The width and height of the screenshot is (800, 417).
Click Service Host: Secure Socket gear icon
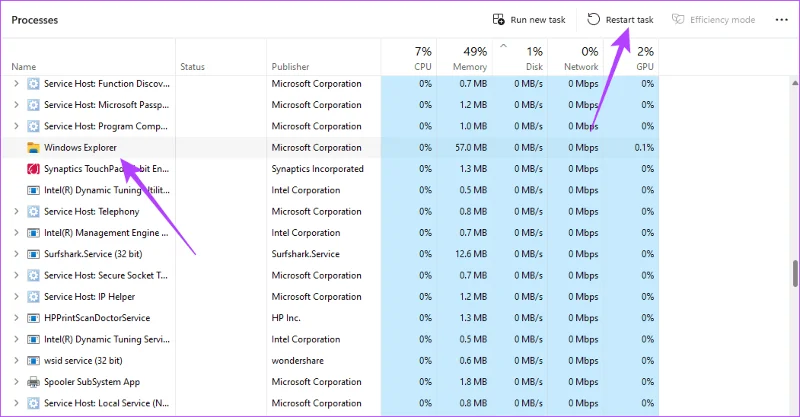tap(33, 275)
